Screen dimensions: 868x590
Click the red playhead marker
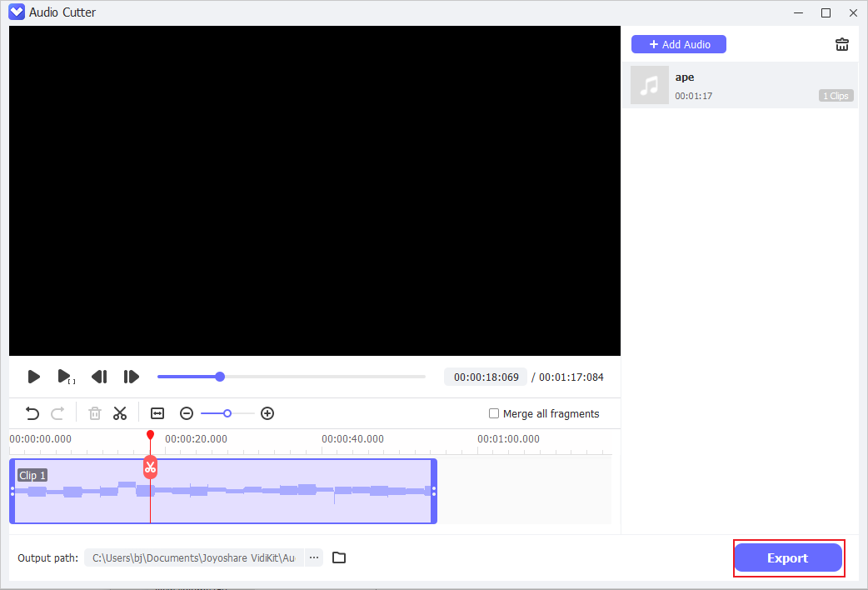151,435
